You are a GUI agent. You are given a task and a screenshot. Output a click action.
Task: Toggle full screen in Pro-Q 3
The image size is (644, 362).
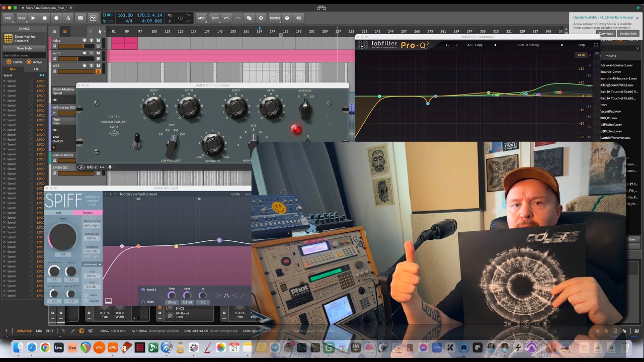pyautogui.click(x=596, y=45)
